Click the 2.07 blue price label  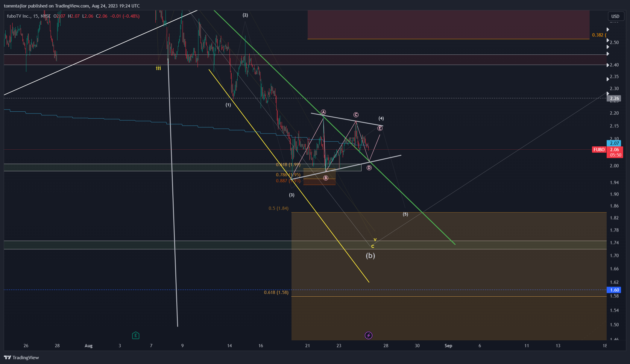click(614, 143)
